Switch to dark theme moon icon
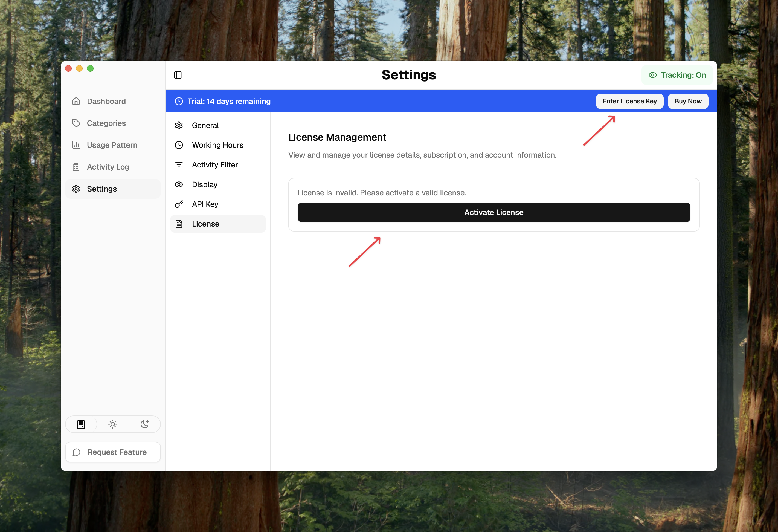This screenshot has height=532, width=778. [145, 424]
